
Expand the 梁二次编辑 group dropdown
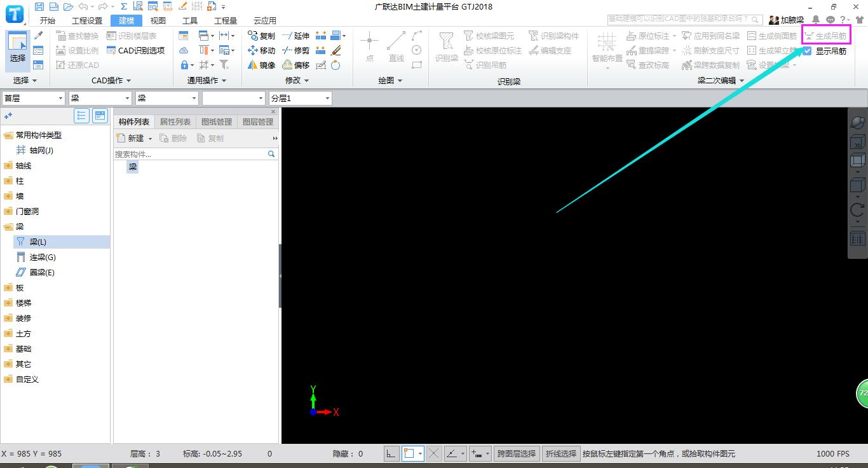coord(742,81)
